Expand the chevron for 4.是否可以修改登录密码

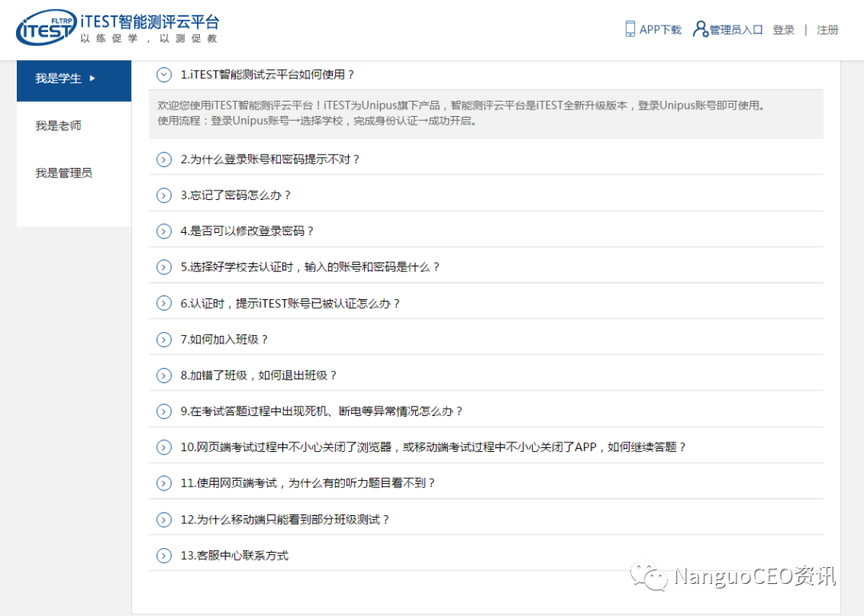tap(164, 231)
